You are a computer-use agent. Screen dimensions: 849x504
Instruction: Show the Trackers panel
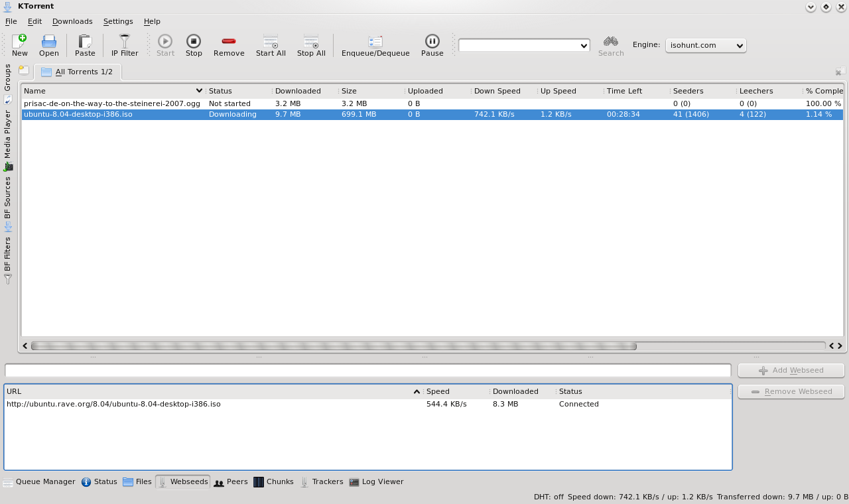tap(321, 482)
